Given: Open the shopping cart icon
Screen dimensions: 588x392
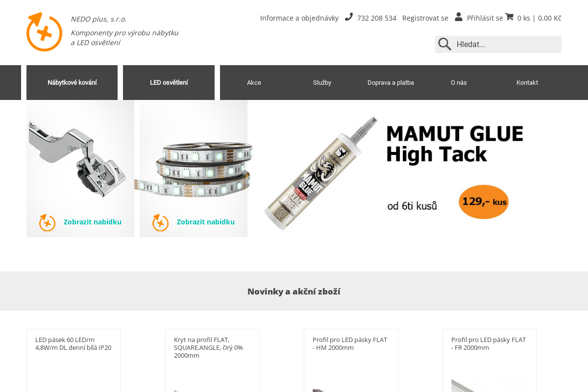Looking at the screenshot, I should click(x=510, y=17).
